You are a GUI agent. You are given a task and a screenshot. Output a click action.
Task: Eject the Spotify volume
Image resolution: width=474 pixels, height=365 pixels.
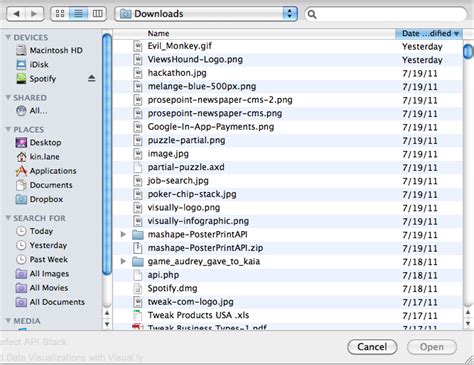[92, 78]
